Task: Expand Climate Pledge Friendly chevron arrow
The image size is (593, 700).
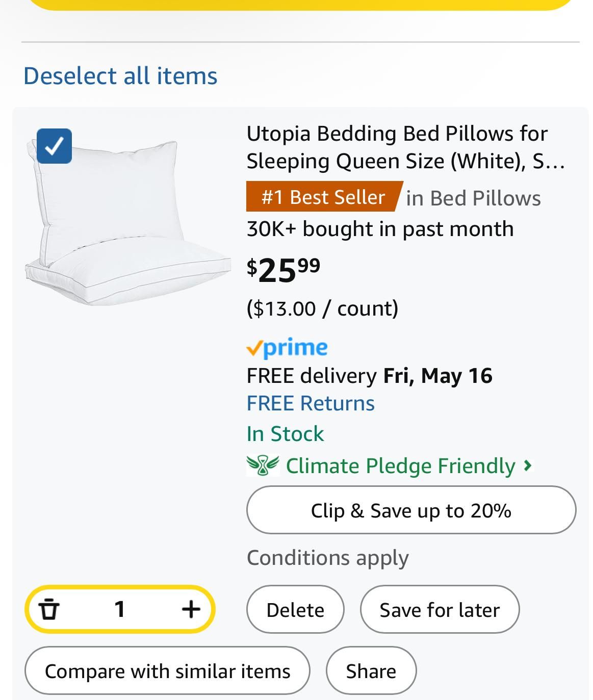Action: [528, 465]
